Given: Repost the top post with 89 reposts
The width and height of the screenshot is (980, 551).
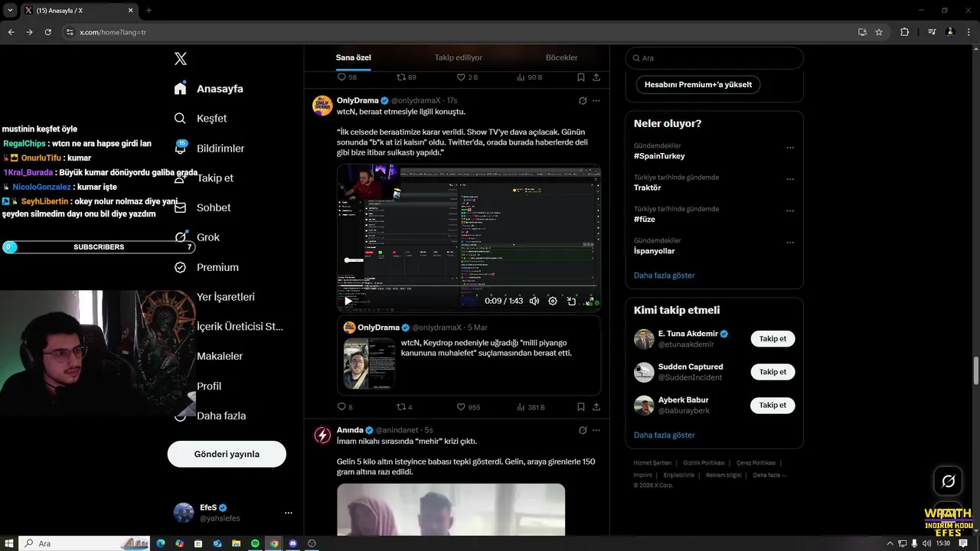Looking at the screenshot, I should tap(406, 77).
